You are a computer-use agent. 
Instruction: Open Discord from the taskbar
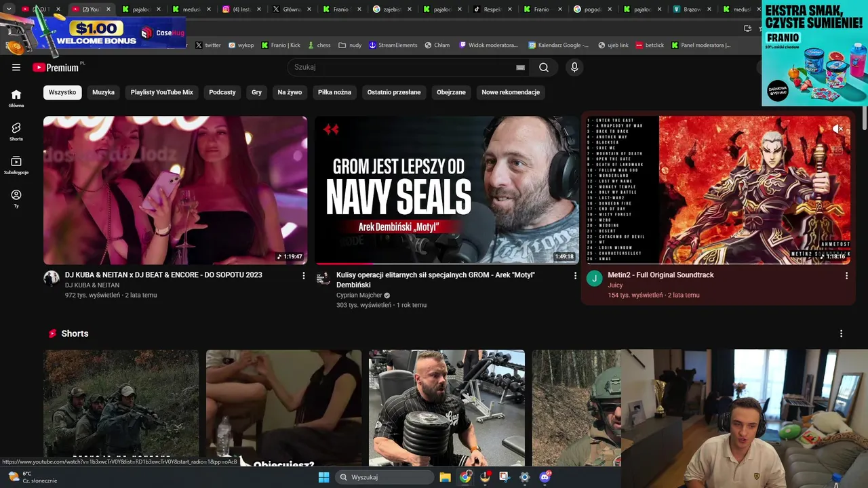(545, 477)
